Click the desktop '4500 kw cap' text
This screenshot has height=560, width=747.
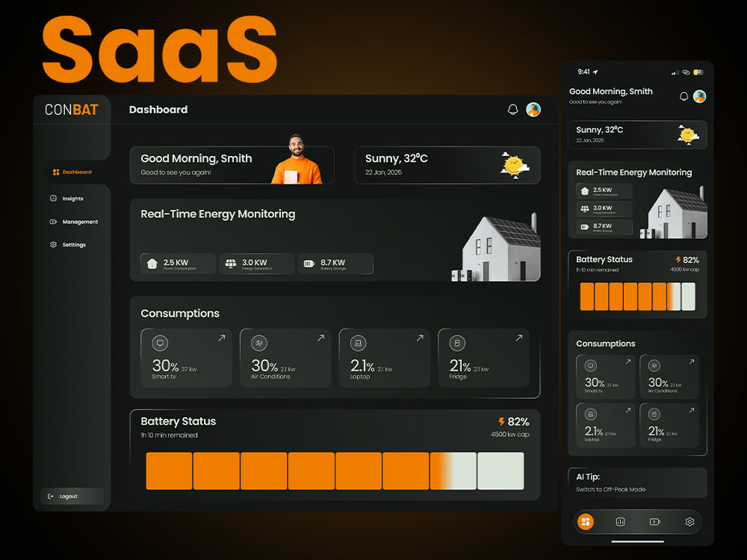[x=510, y=435]
